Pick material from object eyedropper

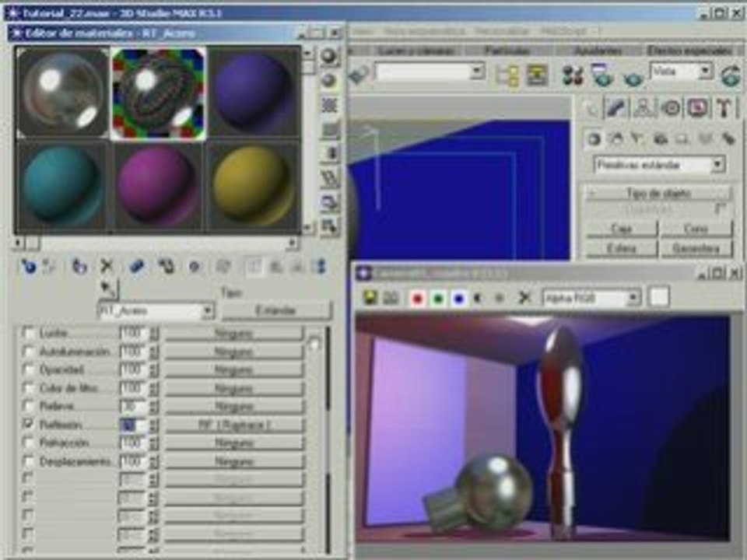point(107,289)
